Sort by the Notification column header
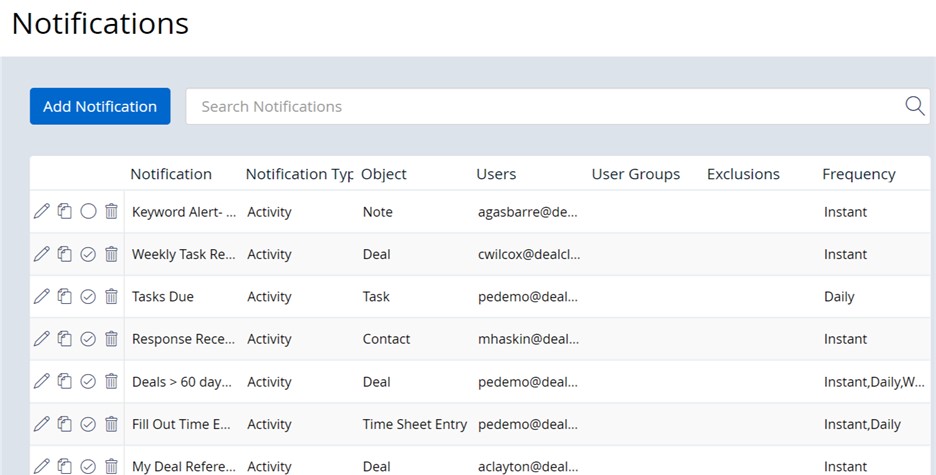Viewport: 936px width, 475px height. (171, 174)
